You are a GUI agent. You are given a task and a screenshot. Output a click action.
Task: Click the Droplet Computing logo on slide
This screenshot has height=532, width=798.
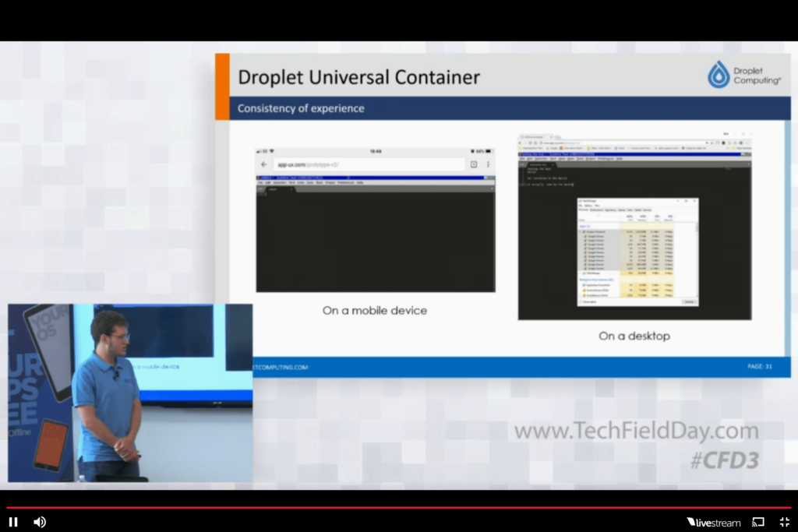(x=744, y=75)
